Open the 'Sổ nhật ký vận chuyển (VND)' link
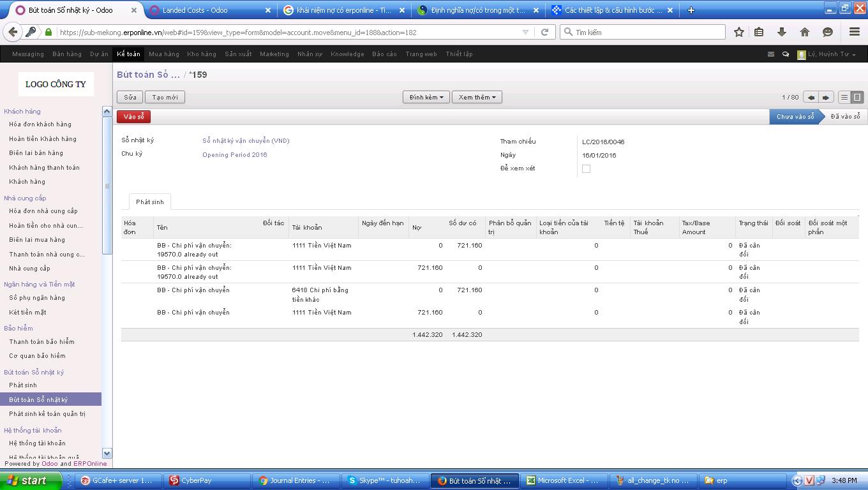Viewport: 868px width, 490px height. (x=246, y=141)
